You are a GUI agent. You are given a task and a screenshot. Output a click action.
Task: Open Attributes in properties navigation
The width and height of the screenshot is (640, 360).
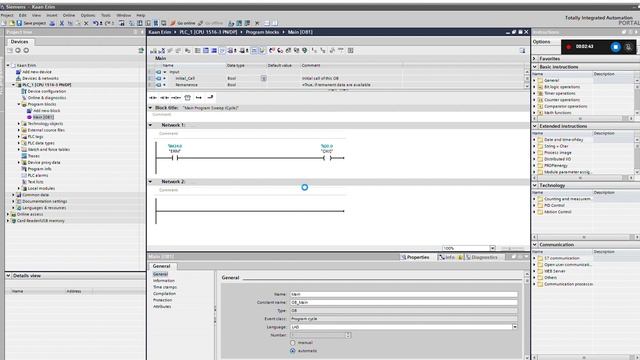(162, 307)
